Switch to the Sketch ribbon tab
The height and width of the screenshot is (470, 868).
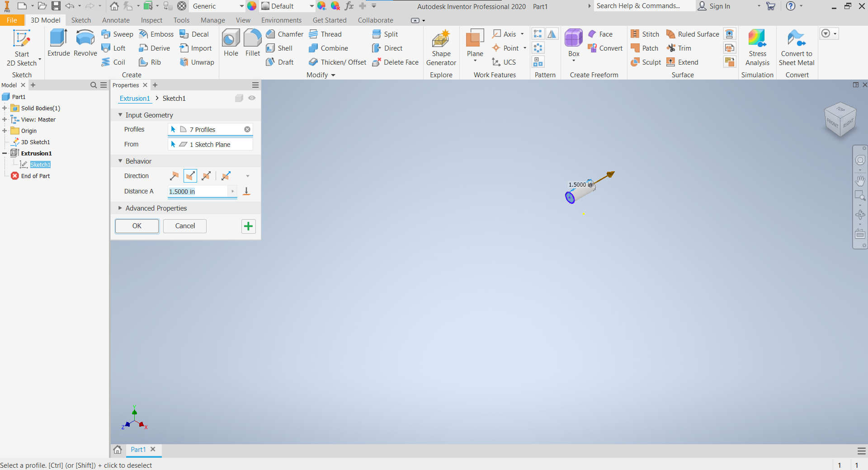pyautogui.click(x=81, y=20)
